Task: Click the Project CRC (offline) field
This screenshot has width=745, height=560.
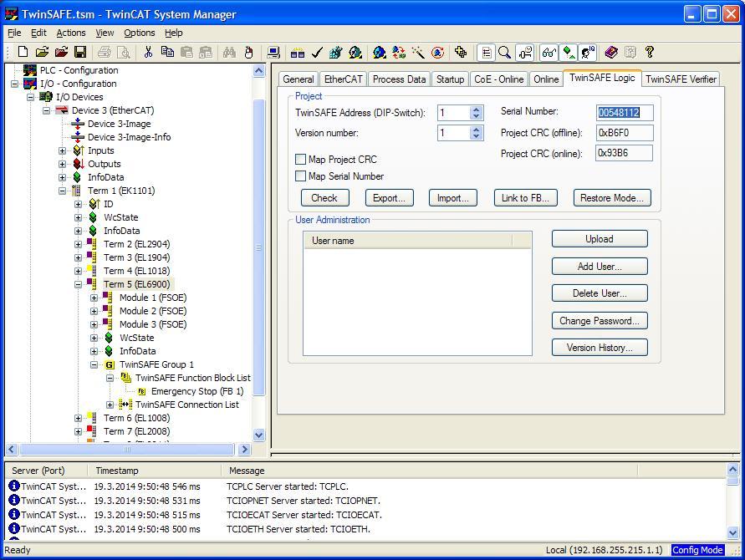Action: (x=625, y=133)
